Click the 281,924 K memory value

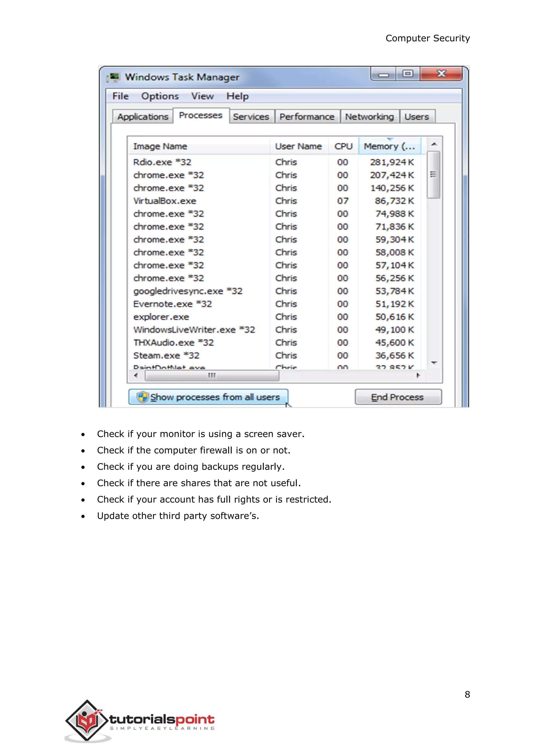tap(392, 162)
